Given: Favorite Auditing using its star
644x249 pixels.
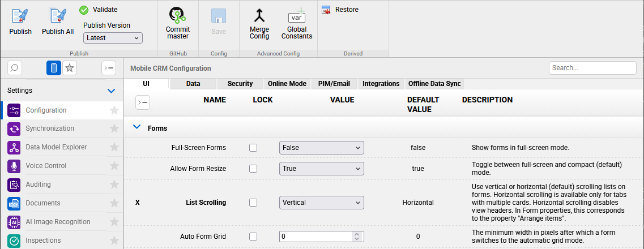Looking at the screenshot, I should [114, 184].
